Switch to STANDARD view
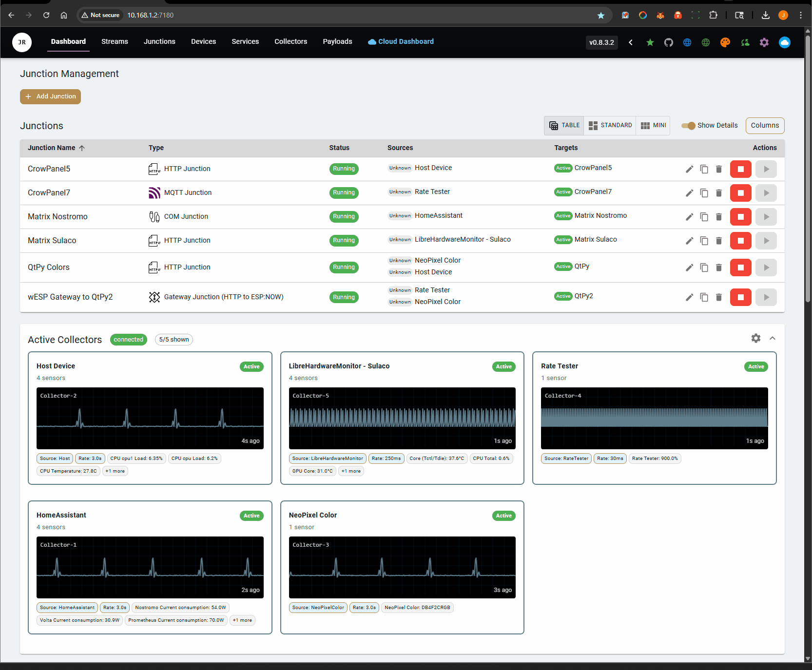Image resolution: width=812 pixels, height=670 pixels. pos(610,126)
